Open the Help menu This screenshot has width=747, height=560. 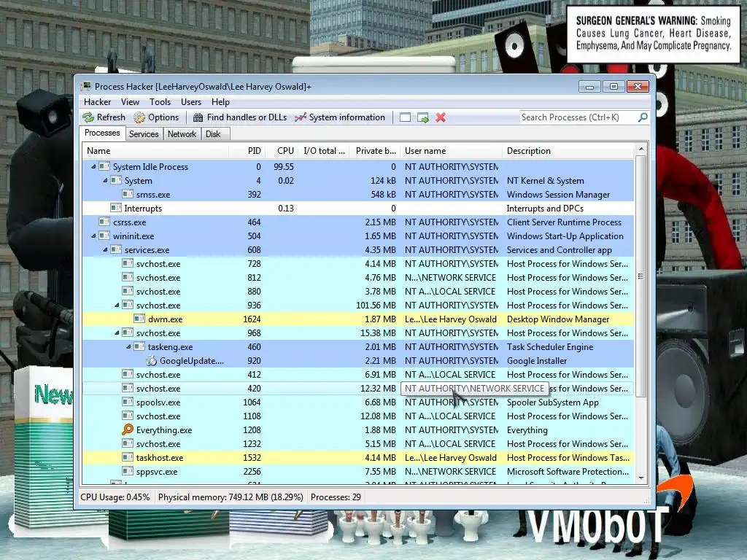tap(220, 102)
